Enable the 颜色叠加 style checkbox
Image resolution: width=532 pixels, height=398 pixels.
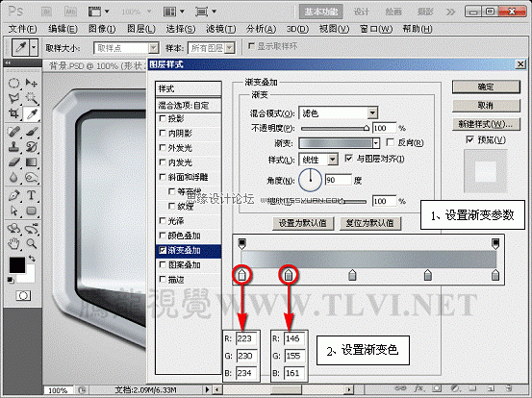tap(163, 236)
